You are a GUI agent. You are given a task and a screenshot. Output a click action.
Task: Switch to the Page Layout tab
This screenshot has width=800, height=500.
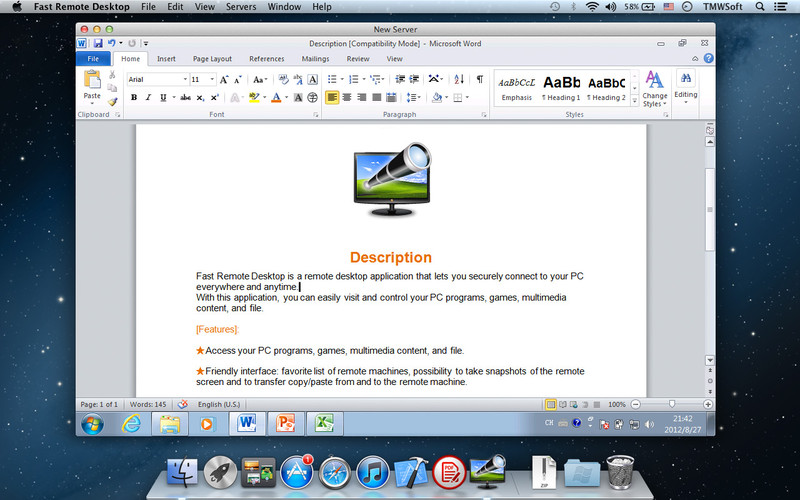pos(212,59)
